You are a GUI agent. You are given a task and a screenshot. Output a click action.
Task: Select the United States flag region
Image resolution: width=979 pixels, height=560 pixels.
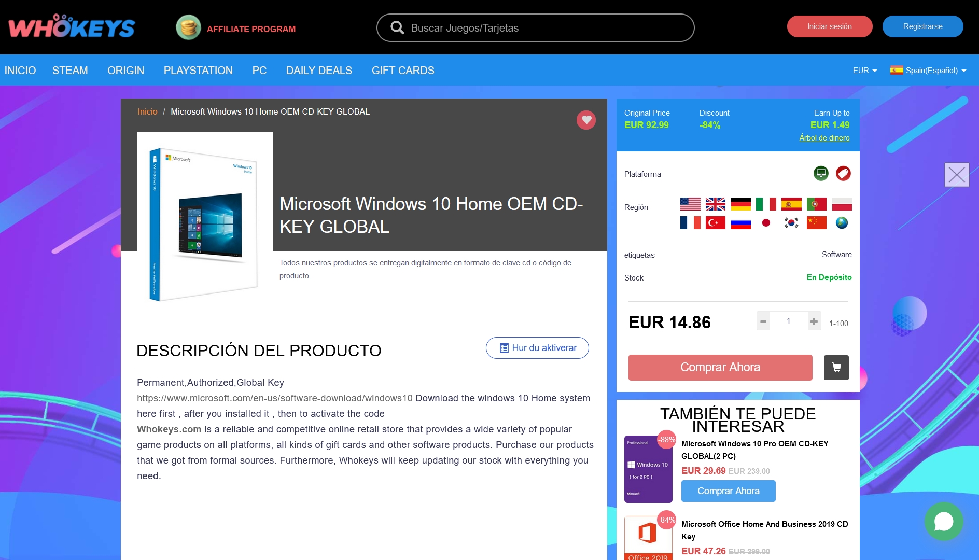click(x=690, y=204)
